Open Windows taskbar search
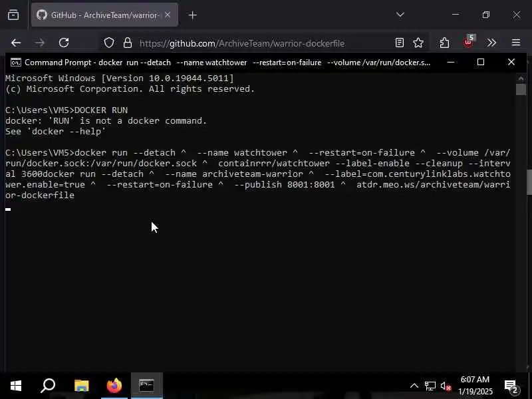 [48, 386]
